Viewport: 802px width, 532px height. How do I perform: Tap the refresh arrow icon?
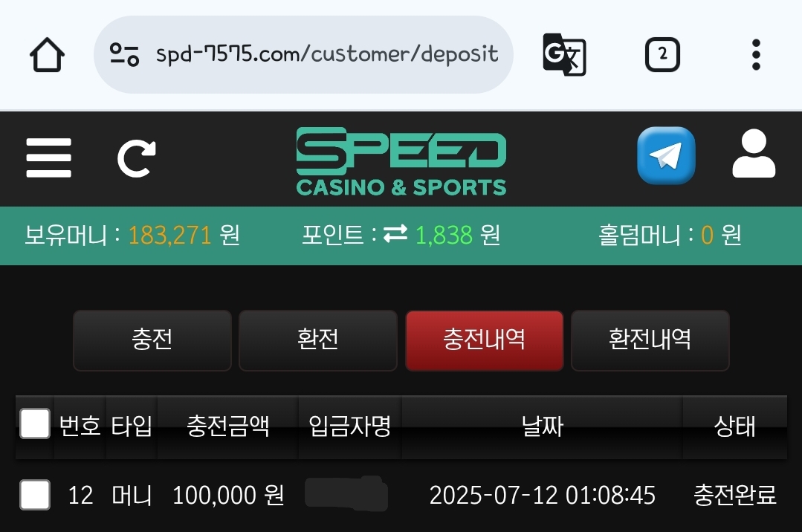pyautogui.click(x=137, y=158)
